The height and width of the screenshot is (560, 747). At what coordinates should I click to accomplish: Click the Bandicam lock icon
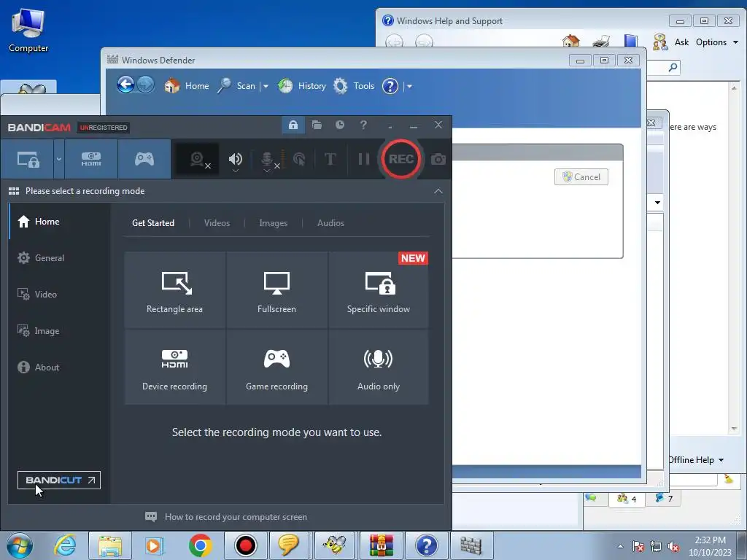pyautogui.click(x=293, y=125)
